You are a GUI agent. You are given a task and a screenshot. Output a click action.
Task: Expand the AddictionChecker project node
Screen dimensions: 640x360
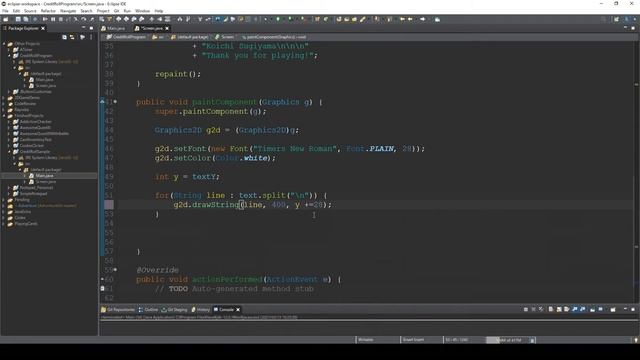(9, 122)
